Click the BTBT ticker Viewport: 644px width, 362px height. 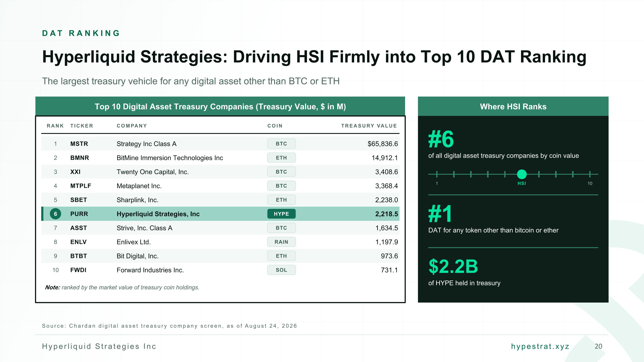(79, 256)
